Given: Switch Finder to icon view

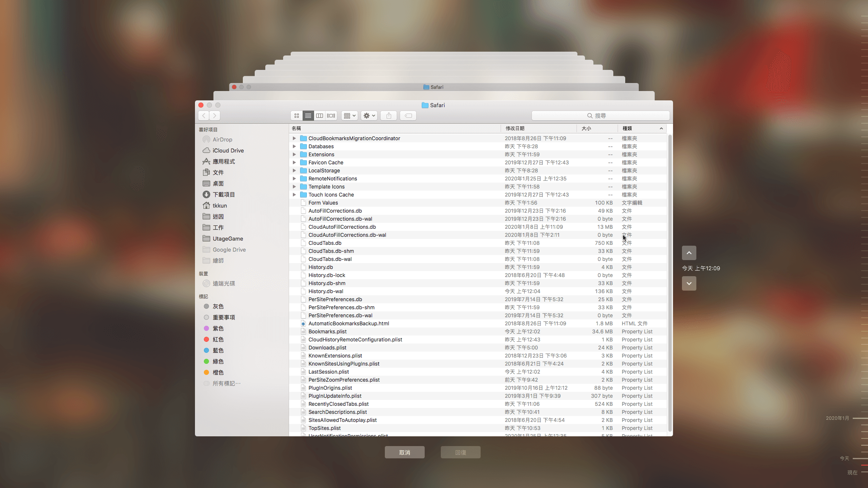Looking at the screenshot, I should [x=297, y=116].
